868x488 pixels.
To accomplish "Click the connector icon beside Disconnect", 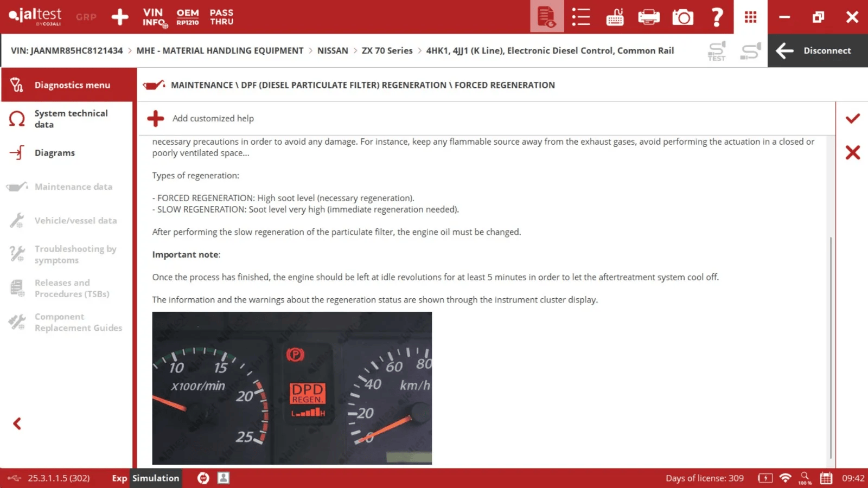I will pyautogui.click(x=751, y=51).
